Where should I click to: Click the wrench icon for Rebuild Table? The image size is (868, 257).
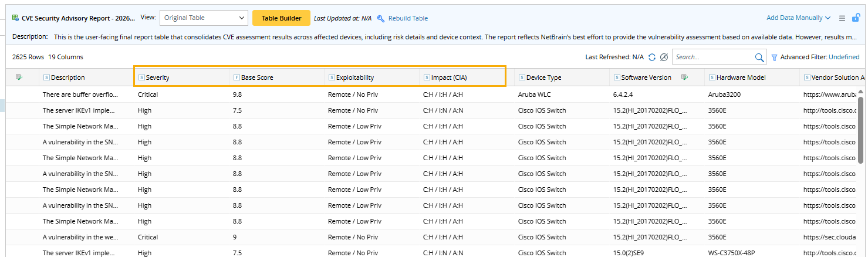coord(381,18)
